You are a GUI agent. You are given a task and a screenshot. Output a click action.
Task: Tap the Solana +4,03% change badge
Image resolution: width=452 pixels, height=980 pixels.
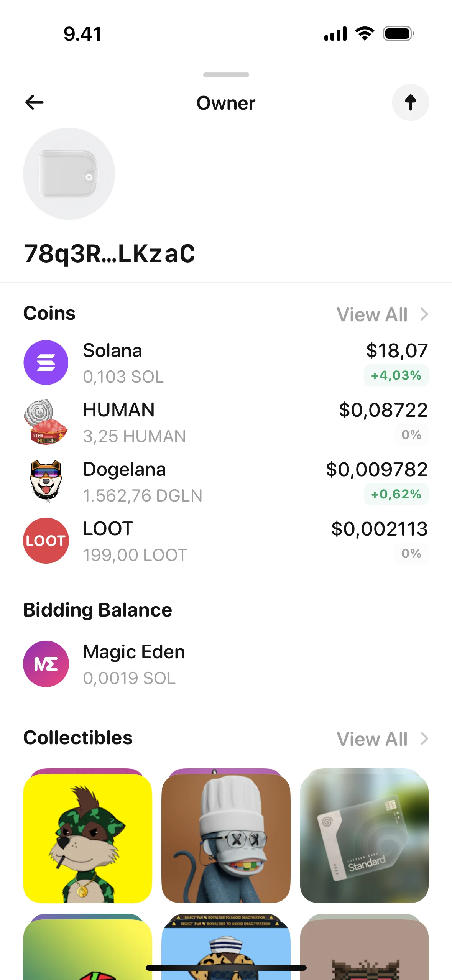pos(396,375)
